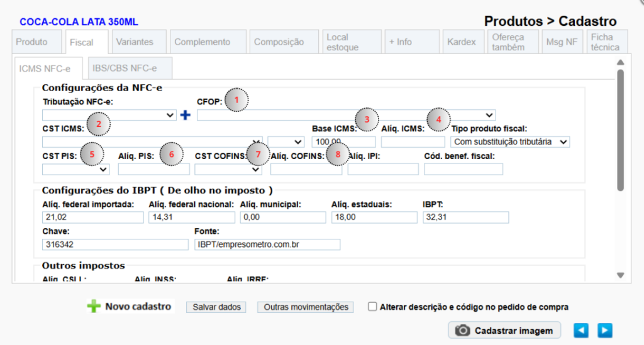Switch to the Fiscal tab
The image size is (644, 345).
[x=87, y=42]
